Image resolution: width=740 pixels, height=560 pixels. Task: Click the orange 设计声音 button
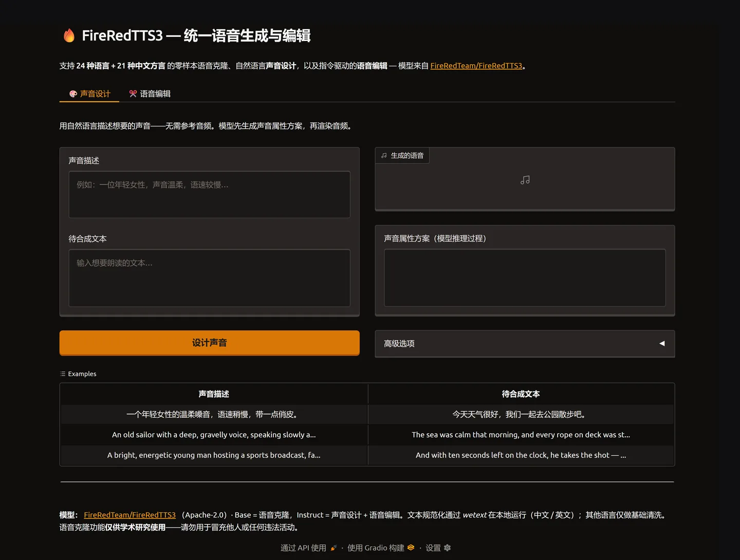click(x=210, y=343)
